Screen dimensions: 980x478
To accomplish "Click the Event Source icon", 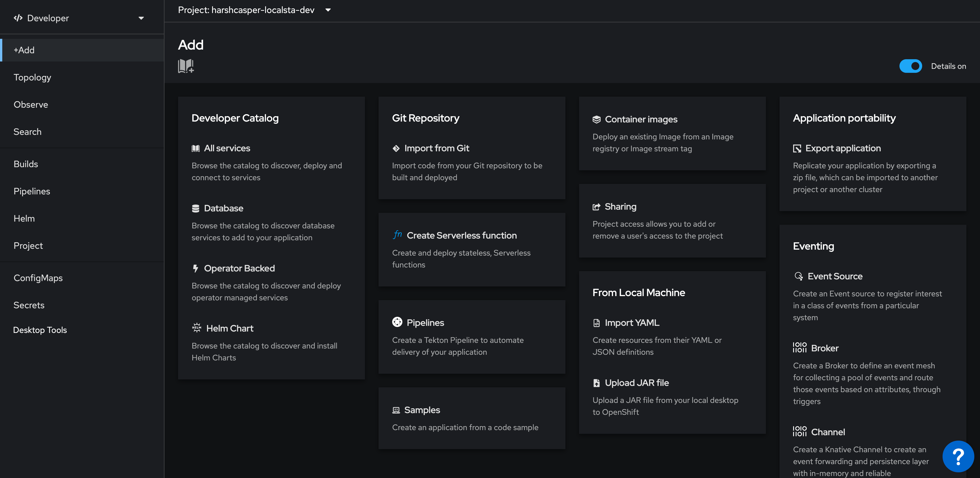I will tap(798, 276).
